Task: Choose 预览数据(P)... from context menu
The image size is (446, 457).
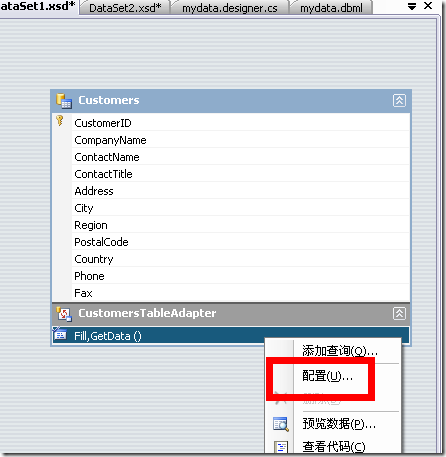Action: pyautogui.click(x=339, y=424)
